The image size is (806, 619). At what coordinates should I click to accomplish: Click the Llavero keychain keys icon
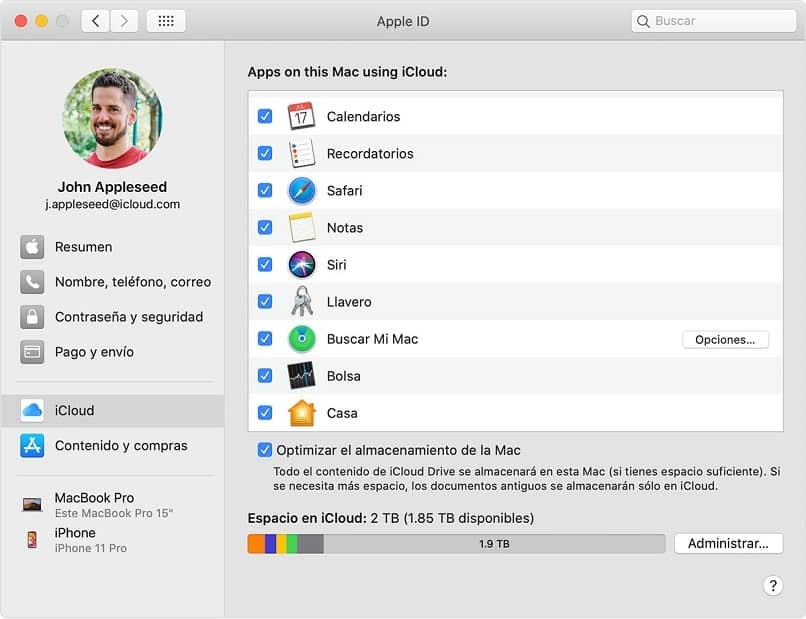coord(302,301)
